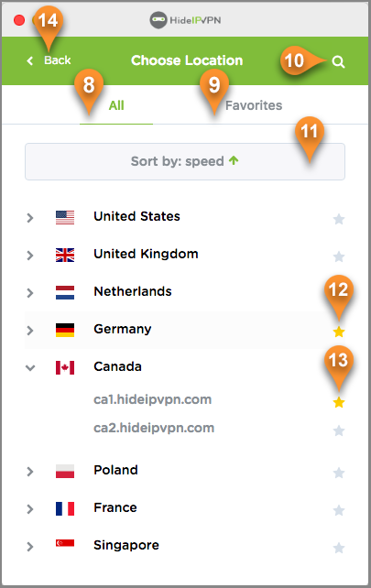Go Back to the previous screen
371x588 pixels.
(x=49, y=60)
